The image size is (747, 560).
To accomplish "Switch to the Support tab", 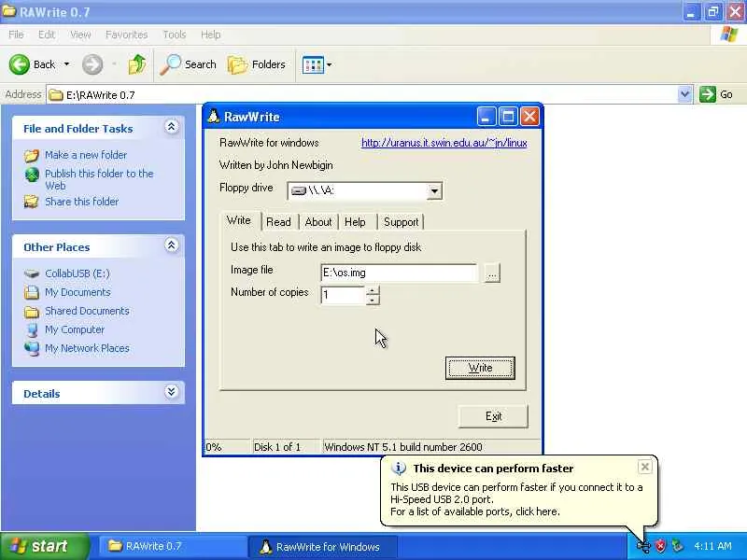I will pos(402,222).
